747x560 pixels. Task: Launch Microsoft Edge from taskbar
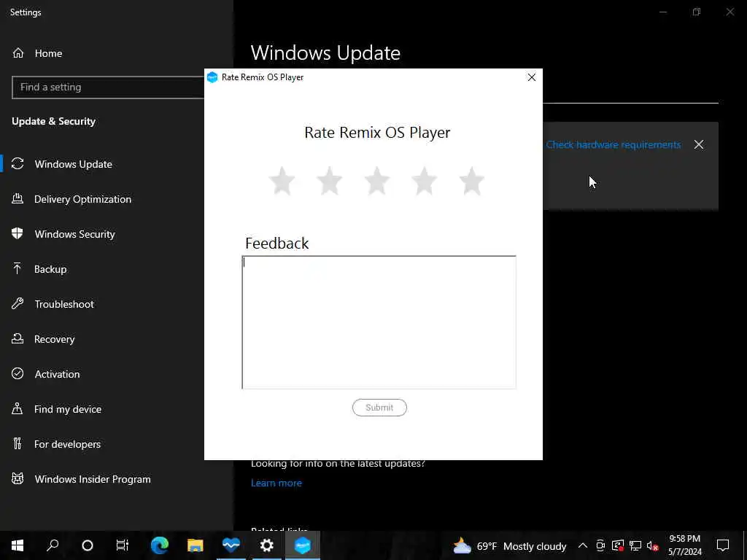point(160,545)
